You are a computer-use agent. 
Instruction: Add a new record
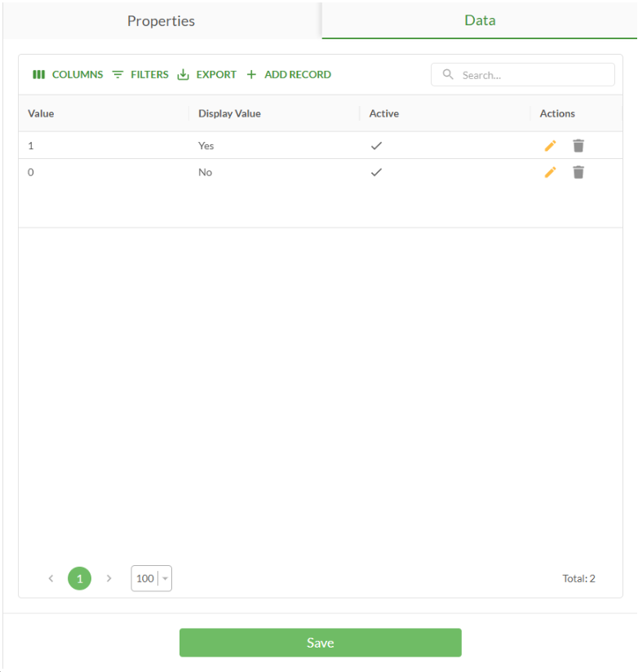coord(289,74)
